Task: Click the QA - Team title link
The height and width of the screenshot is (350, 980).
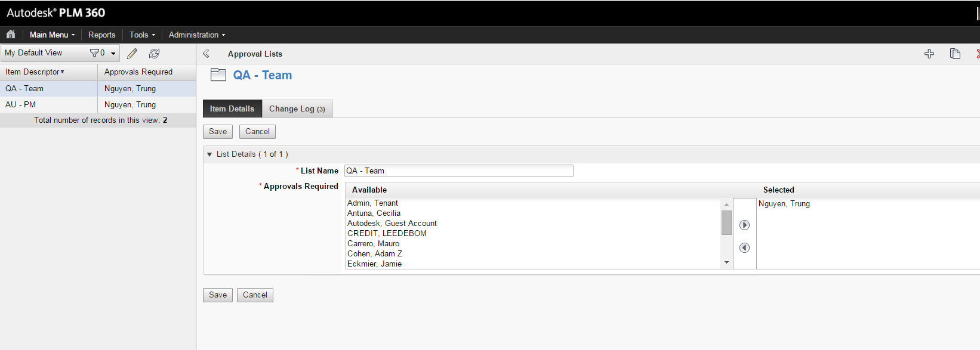Action: [263, 75]
